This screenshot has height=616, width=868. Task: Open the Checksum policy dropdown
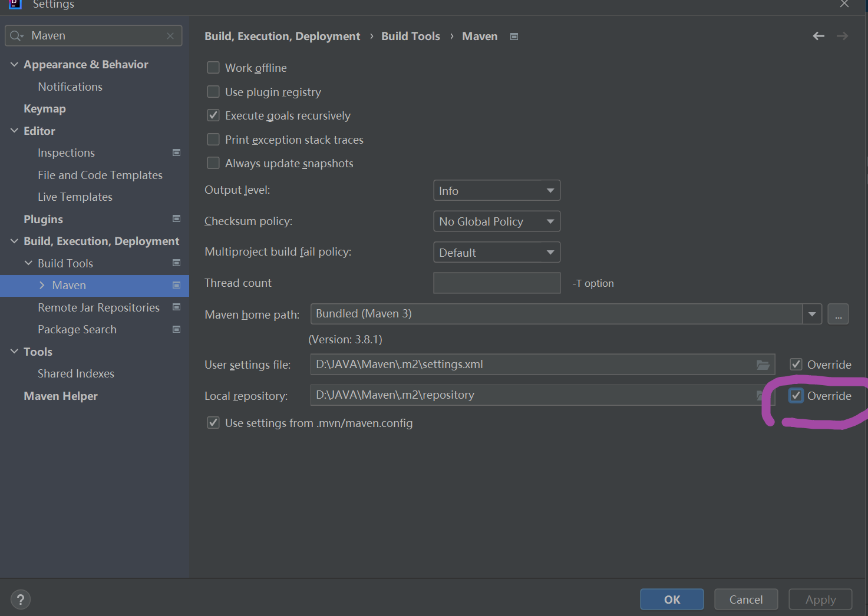[496, 221]
